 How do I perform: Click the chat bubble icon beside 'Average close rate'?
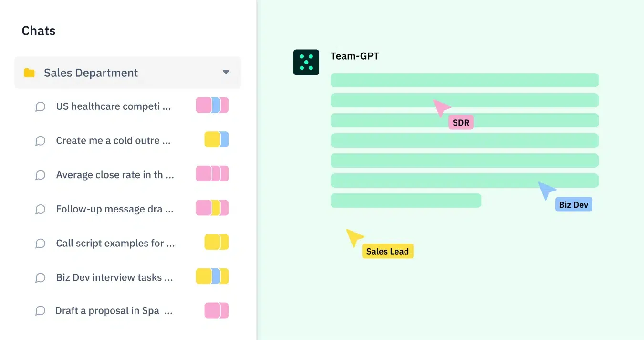[x=41, y=175]
